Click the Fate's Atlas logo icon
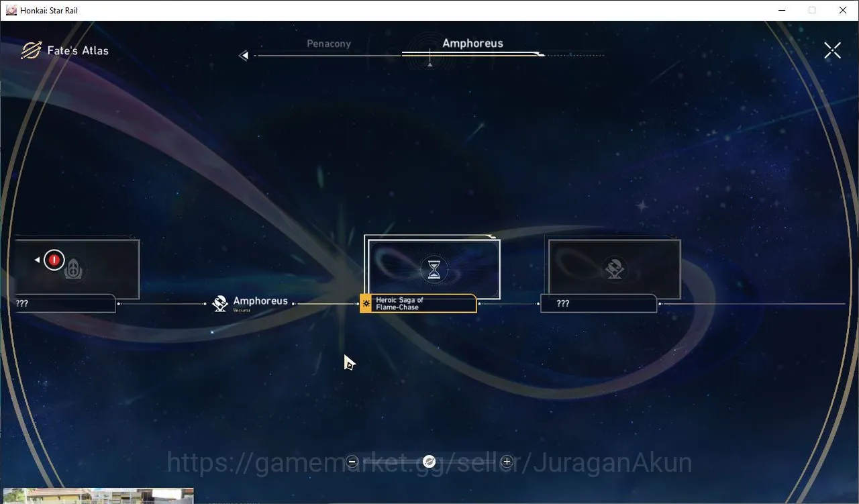Image resolution: width=859 pixels, height=504 pixels. (31, 50)
